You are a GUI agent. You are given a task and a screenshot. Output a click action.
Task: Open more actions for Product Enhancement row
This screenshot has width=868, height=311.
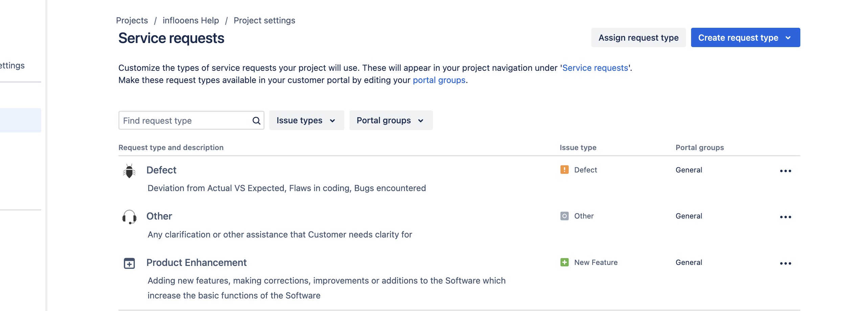(785, 263)
